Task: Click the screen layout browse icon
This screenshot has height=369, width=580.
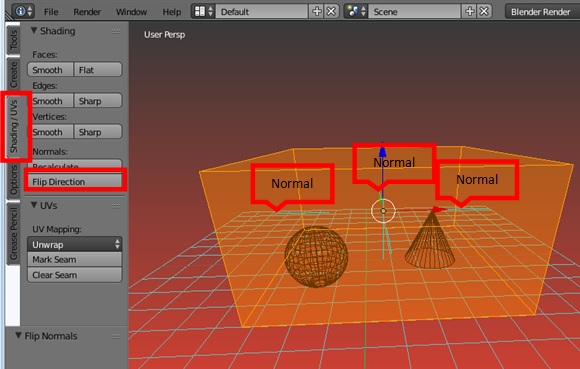Action: (203, 11)
